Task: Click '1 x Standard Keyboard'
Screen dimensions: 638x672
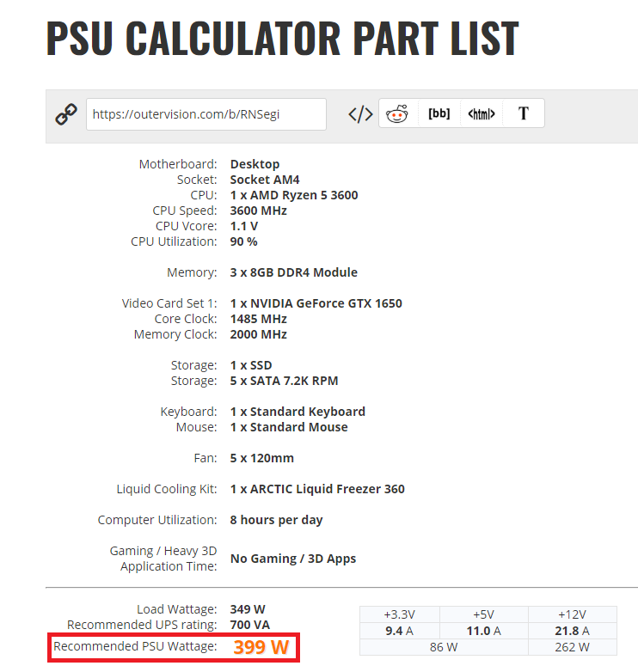Action: (x=298, y=412)
